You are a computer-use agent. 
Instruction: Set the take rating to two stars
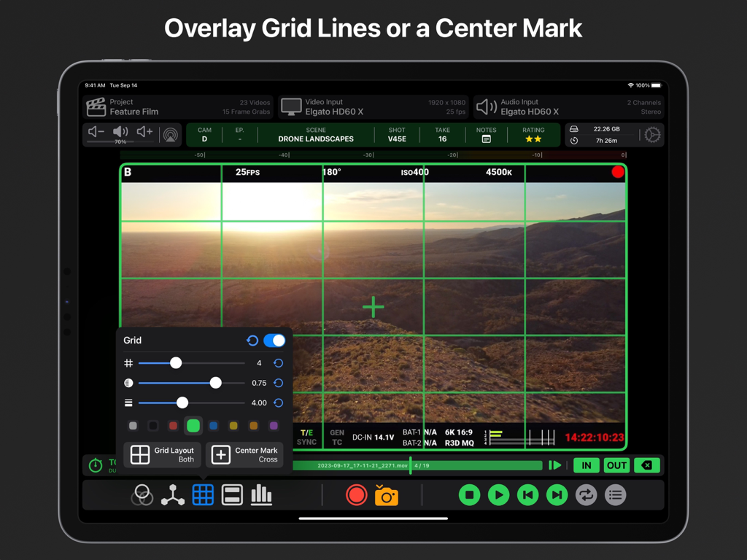click(x=533, y=139)
